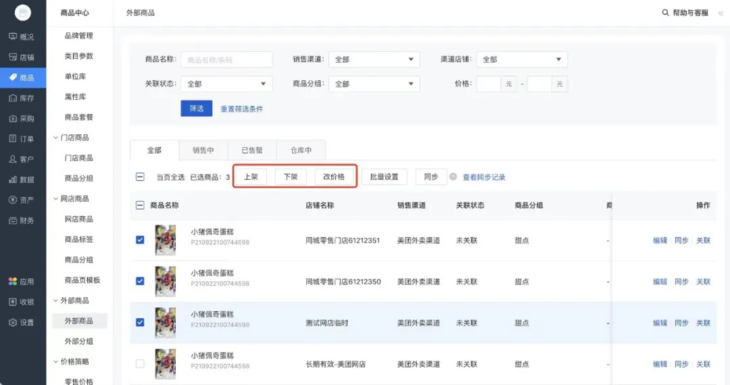Open the 数据 data sidebar icon
The image size is (730, 385).
click(x=13, y=179)
